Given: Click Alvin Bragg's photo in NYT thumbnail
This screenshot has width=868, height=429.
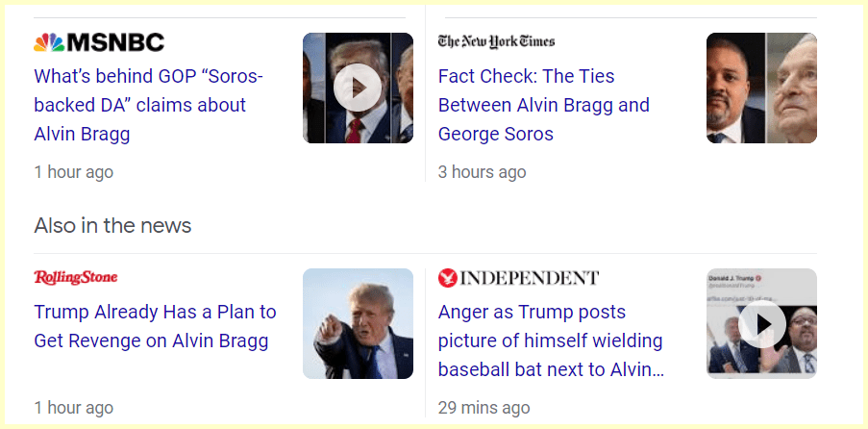Looking at the screenshot, I should click(735, 88).
